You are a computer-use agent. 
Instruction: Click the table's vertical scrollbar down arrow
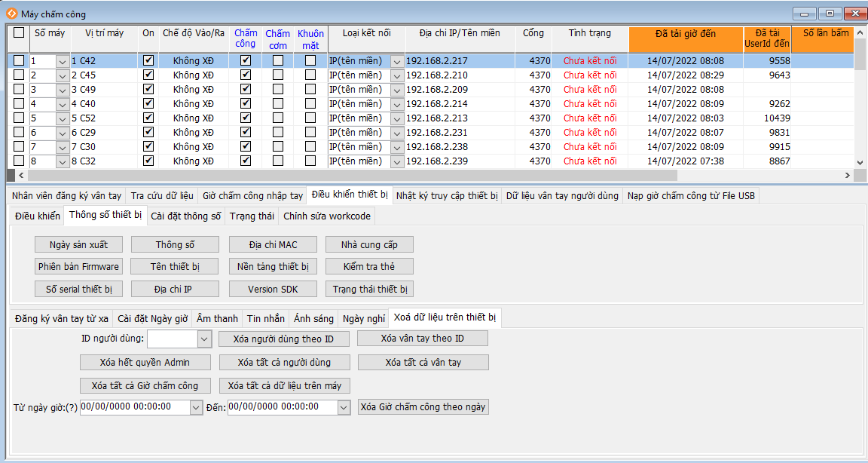click(860, 162)
